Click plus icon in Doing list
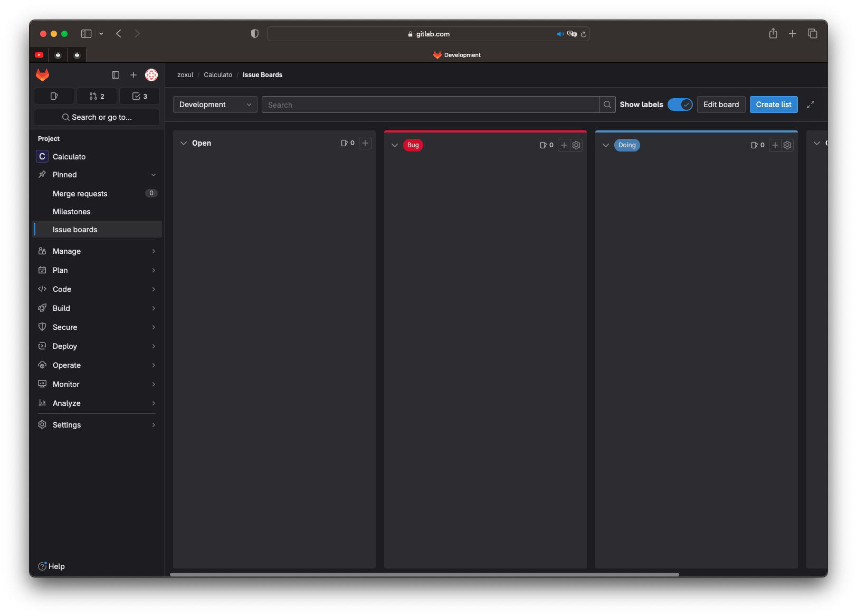The height and width of the screenshot is (616, 857). click(x=775, y=145)
